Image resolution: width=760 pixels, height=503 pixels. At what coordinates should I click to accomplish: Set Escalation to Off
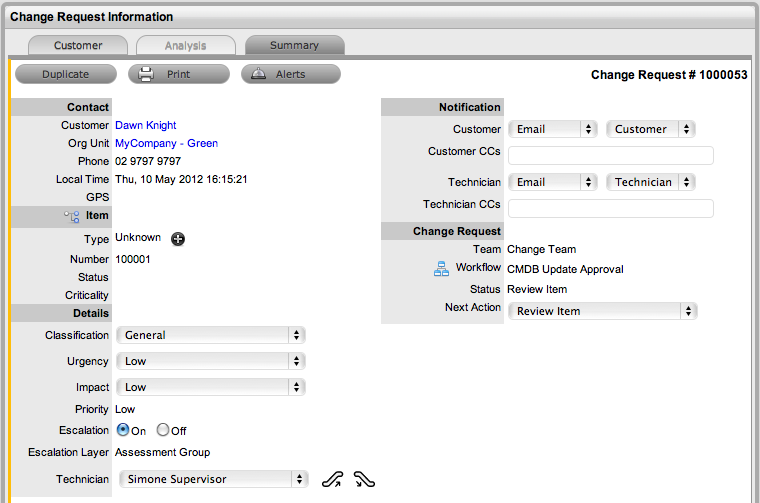tap(163, 430)
